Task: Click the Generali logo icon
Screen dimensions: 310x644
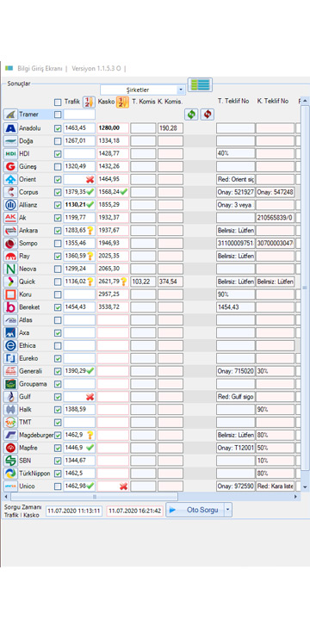Action: 10,371
